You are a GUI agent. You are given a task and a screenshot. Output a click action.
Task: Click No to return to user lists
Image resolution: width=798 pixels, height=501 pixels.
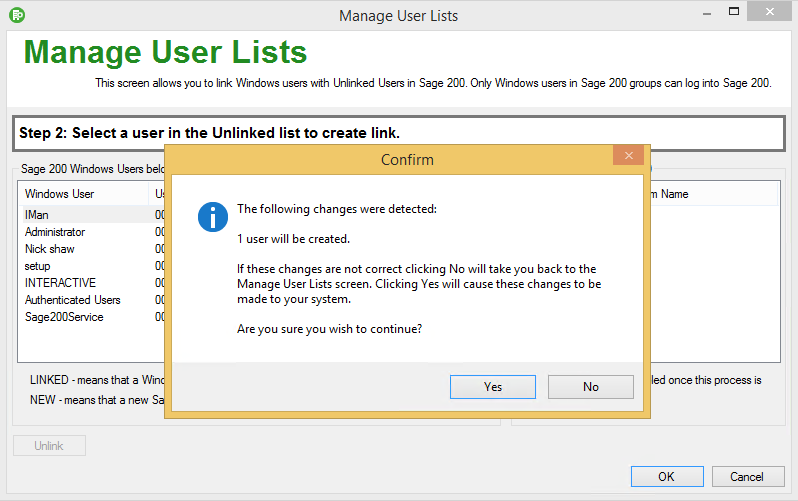[x=590, y=387]
